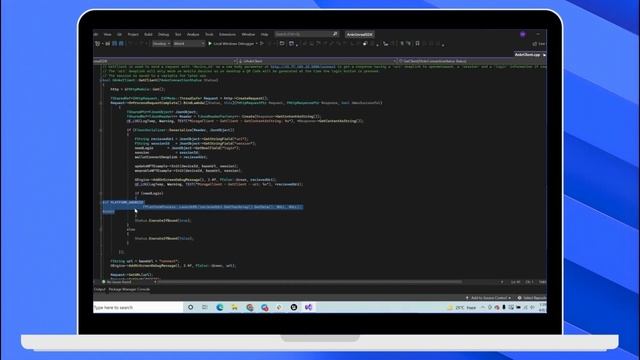640x360 pixels.
Task: Open the Git menu
Action: pos(119,35)
